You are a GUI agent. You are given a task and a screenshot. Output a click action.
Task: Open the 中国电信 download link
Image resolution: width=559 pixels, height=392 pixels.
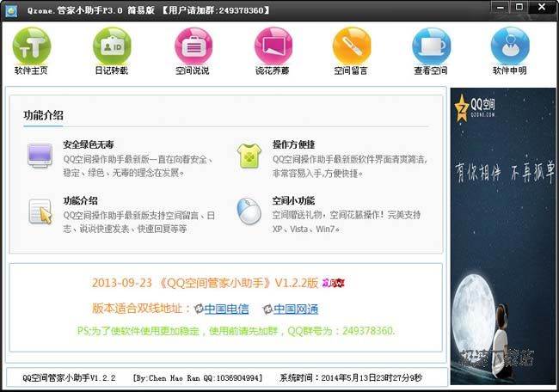(226, 309)
